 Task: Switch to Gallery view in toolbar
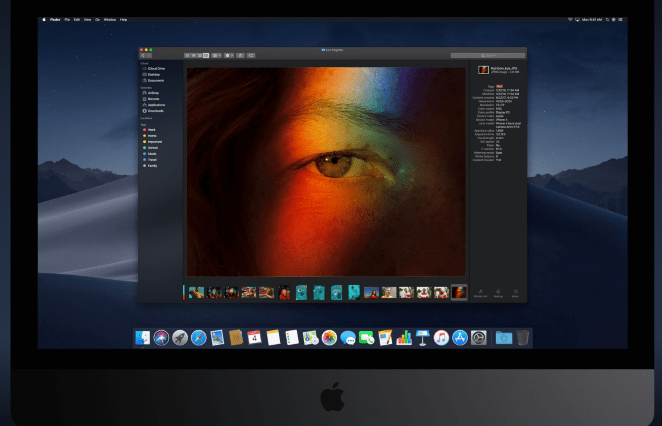pyautogui.click(x=206, y=55)
